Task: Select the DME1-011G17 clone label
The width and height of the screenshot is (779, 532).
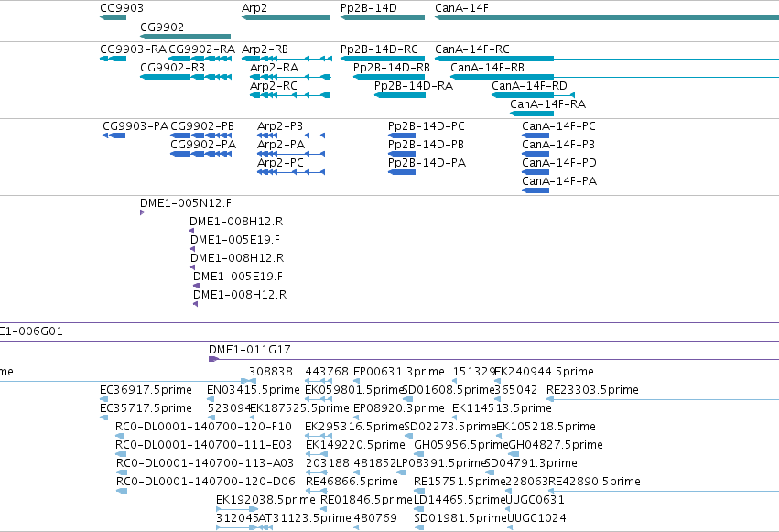Action: [x=250, y=350]
